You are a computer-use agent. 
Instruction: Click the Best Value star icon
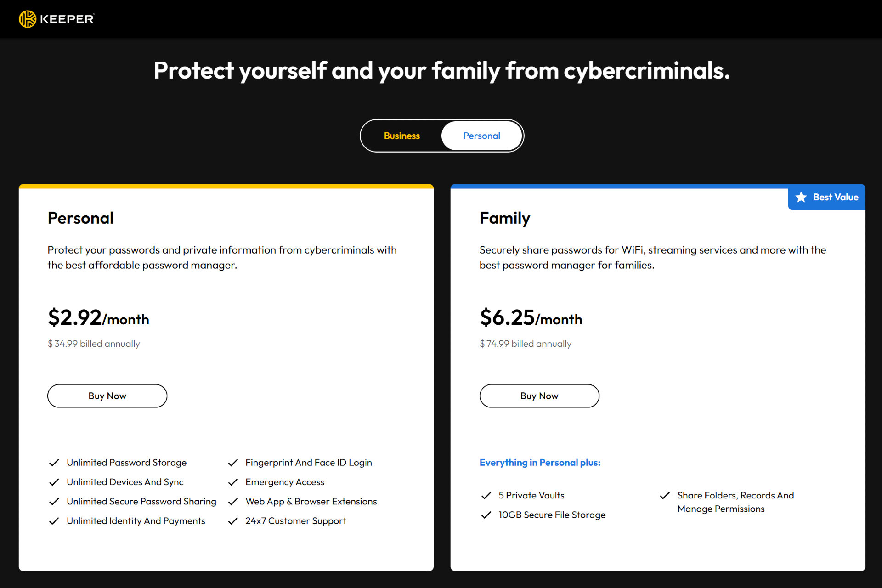click(801, 197)
